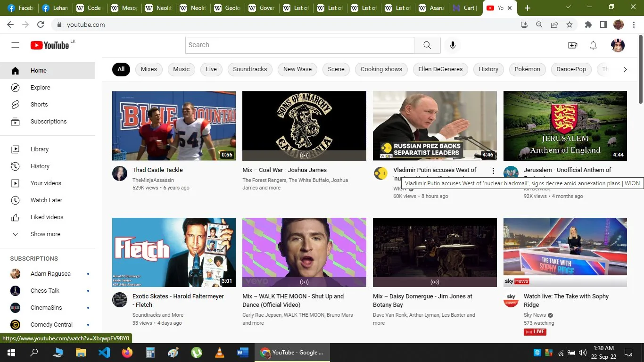Go back in Chrome
This screenshot has width=644, height=362.
point(10,25)
